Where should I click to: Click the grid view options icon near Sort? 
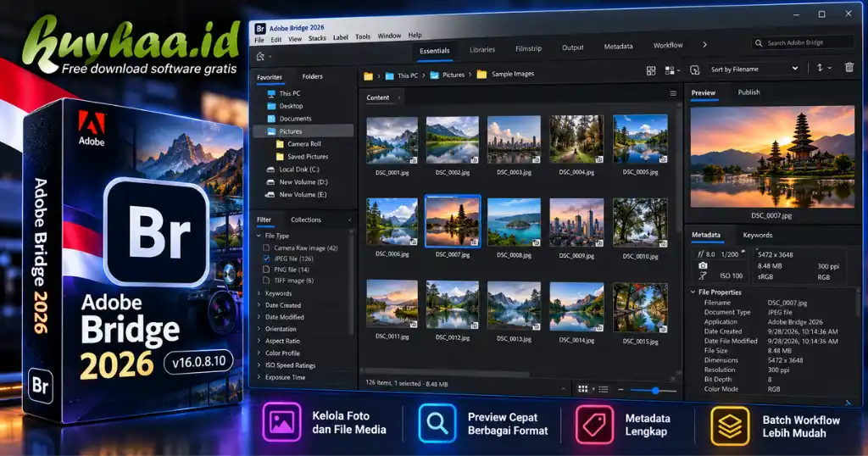(651, 70)
